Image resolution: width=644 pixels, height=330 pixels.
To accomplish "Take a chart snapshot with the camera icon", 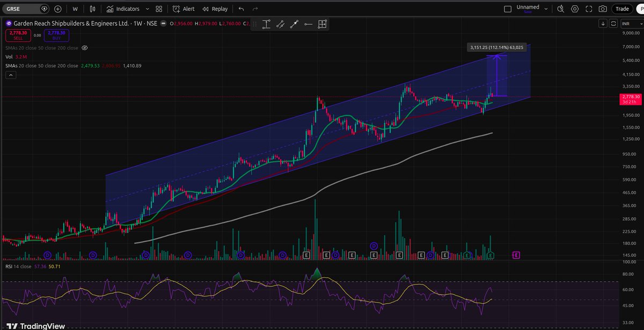I will [603, 9].
